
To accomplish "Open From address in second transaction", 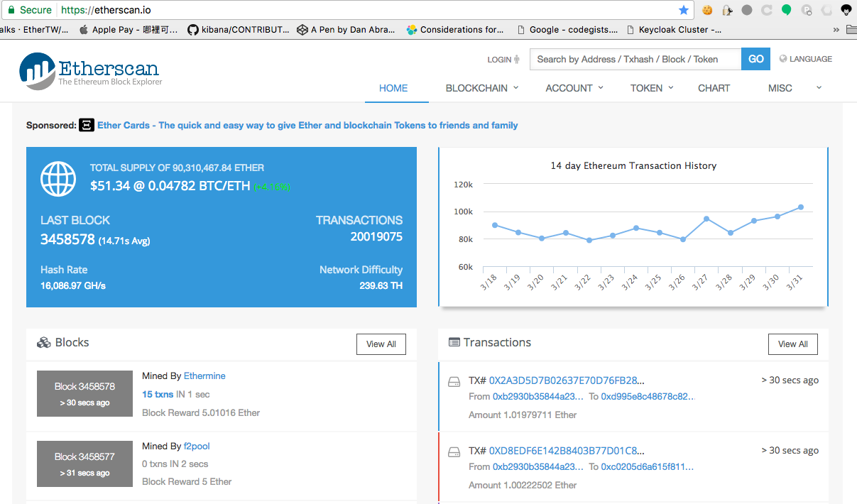I will 537,466.
